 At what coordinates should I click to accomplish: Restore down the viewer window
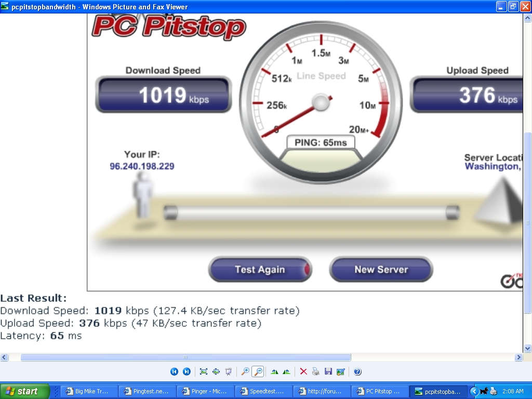(513, 6)
